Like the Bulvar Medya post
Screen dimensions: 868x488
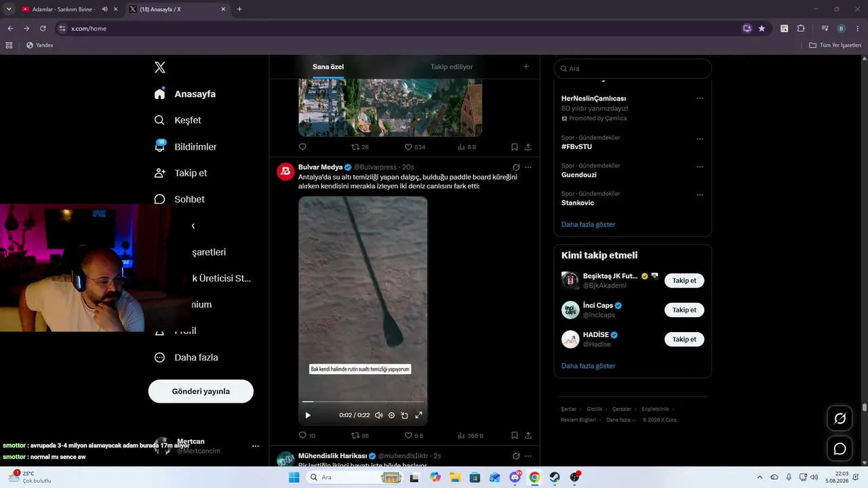414,435
